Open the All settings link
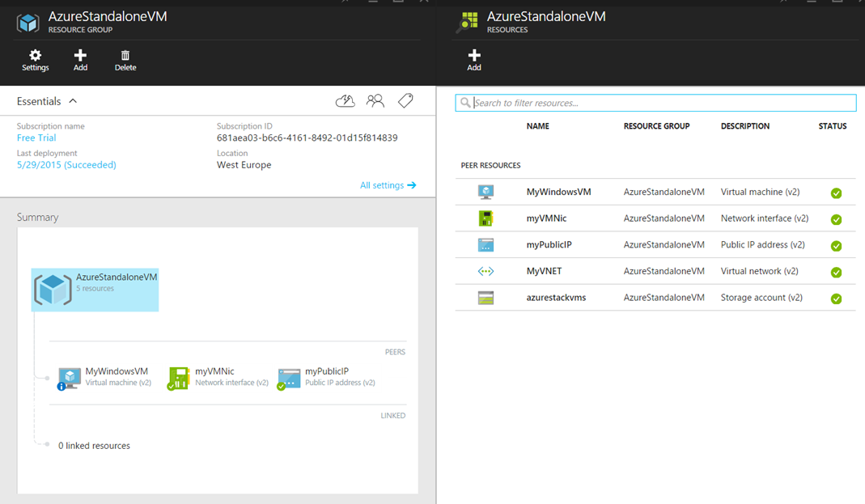Viewport: 865px width, 504px height. point(388,184)
